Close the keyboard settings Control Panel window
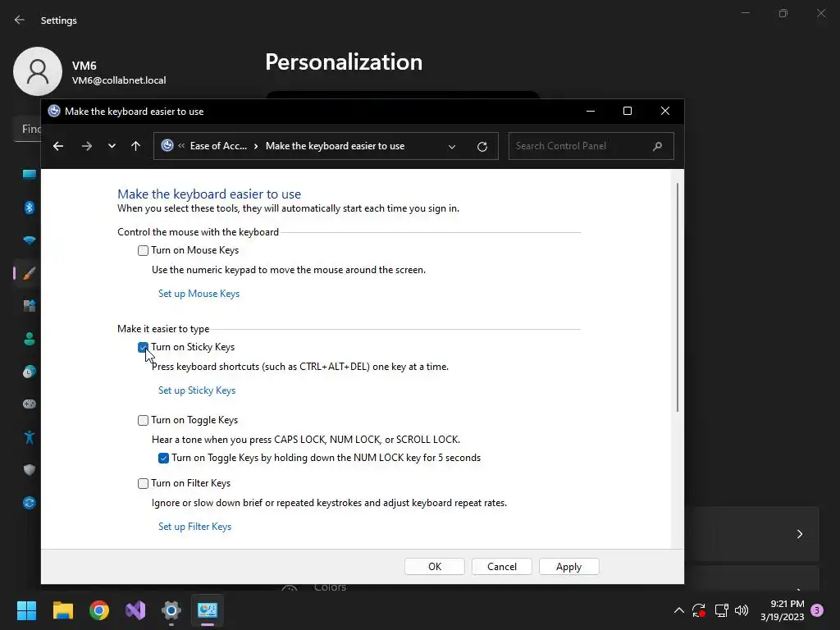This screenshot has width=840, height=630. 664,111
